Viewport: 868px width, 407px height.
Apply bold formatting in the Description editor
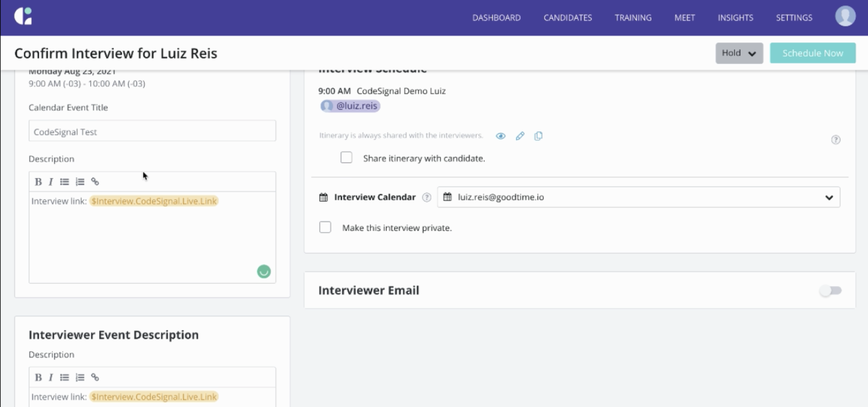click(38, 181)
